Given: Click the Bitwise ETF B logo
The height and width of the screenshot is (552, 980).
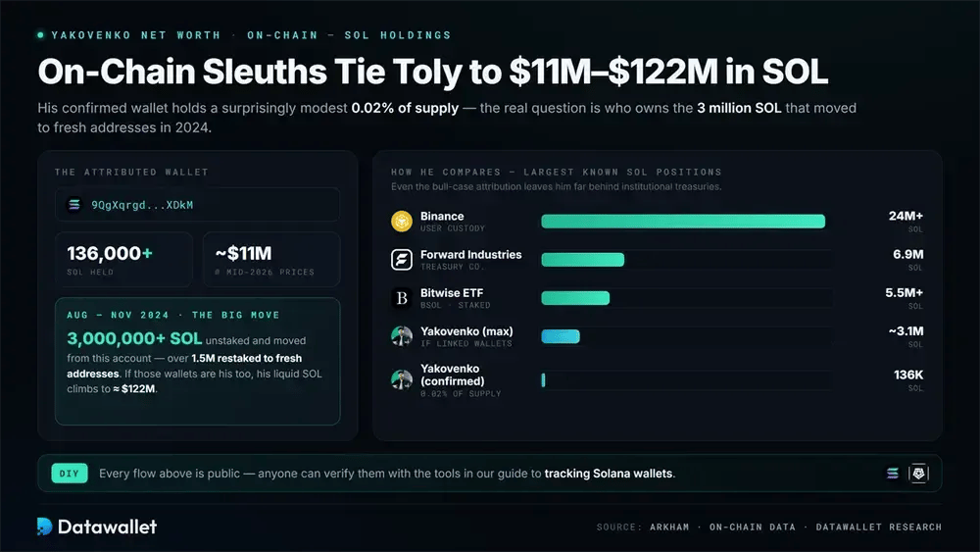Looking at the screenshot, I should click(402, 298).
